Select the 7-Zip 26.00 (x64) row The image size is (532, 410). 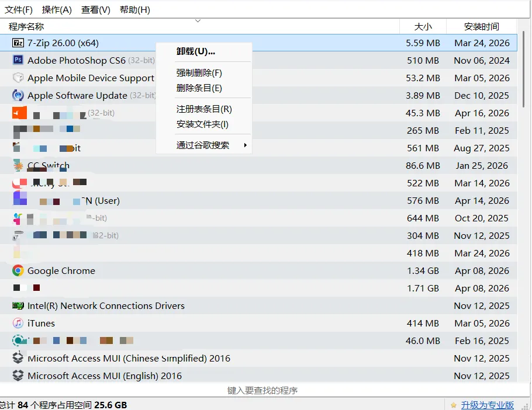point(258,43)
